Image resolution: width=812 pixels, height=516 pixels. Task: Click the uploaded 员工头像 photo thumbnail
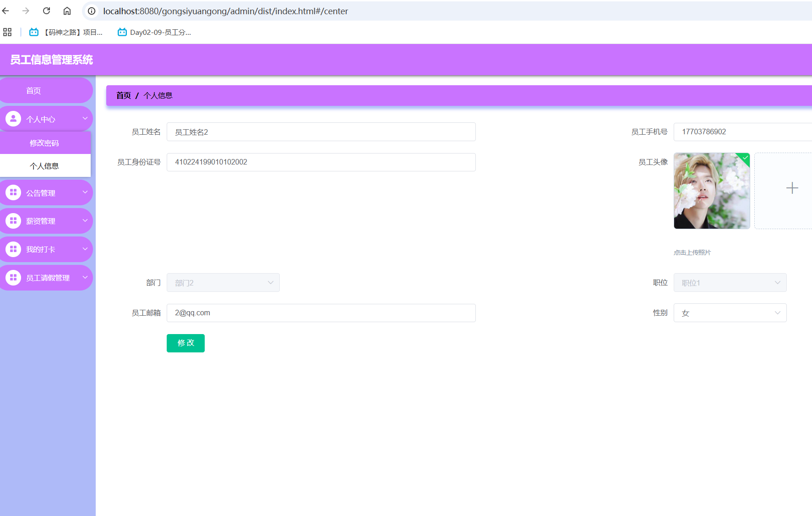point(712,191)
